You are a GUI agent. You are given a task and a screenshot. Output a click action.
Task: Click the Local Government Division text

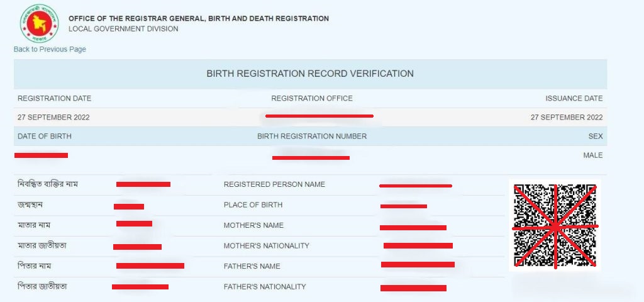[123, 29]
